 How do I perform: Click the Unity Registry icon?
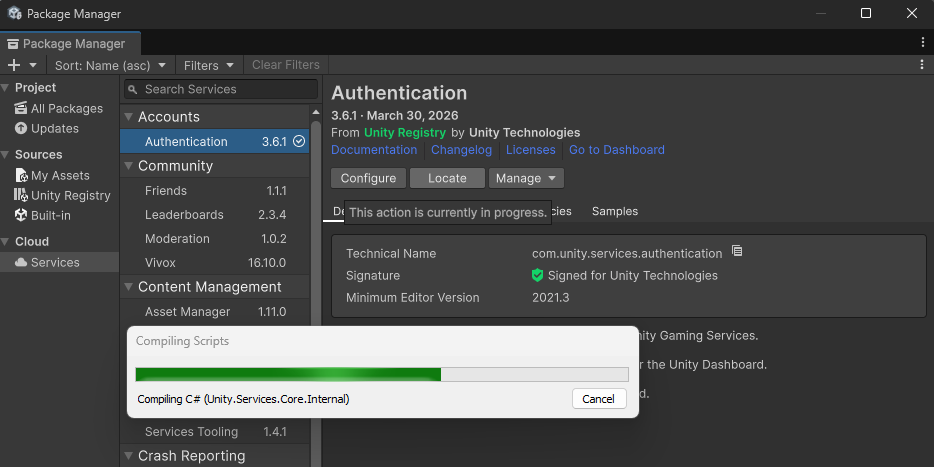(x=21, y=195)
